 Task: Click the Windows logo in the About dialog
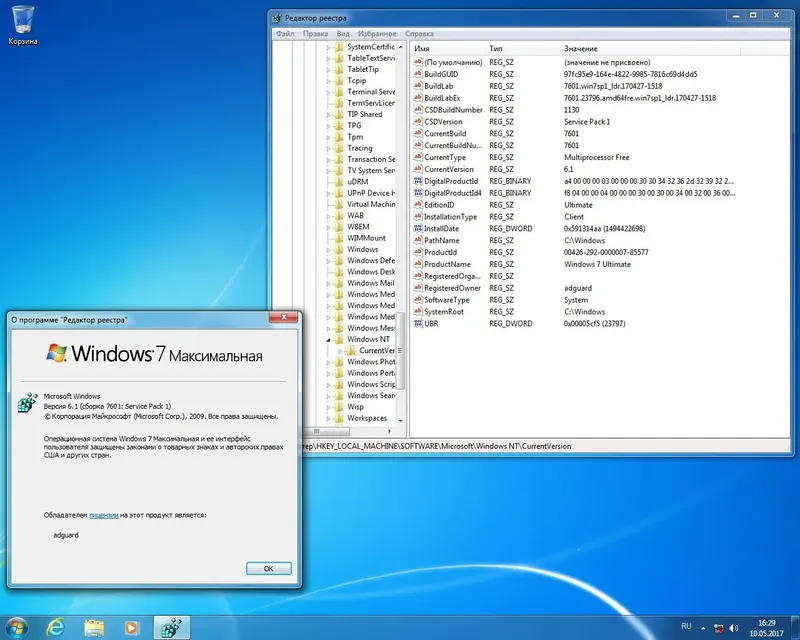(55, 352)
